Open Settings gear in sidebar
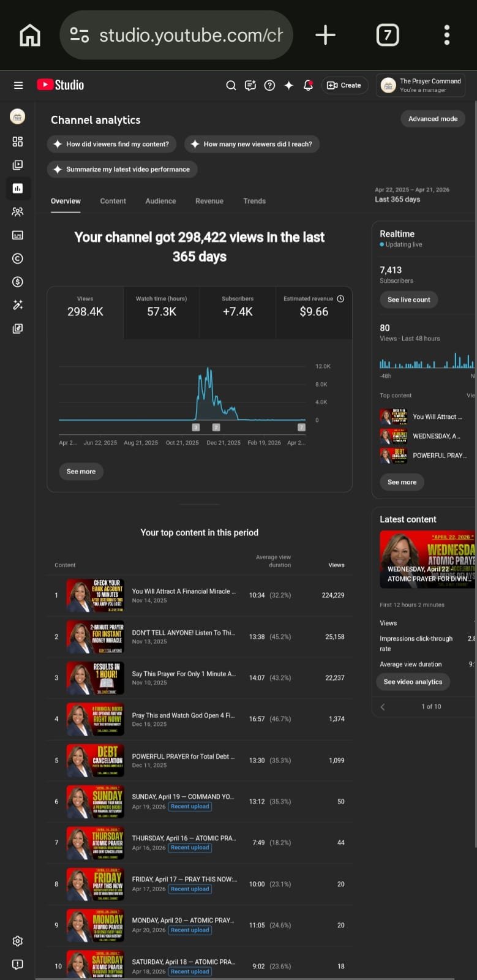477x980 pixels. (18, 941)
